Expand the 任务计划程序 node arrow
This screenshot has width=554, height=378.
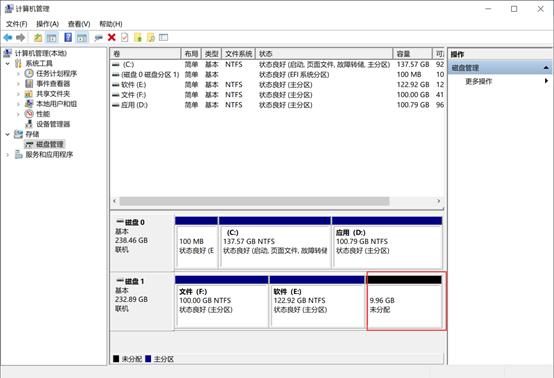coord(18,73)
